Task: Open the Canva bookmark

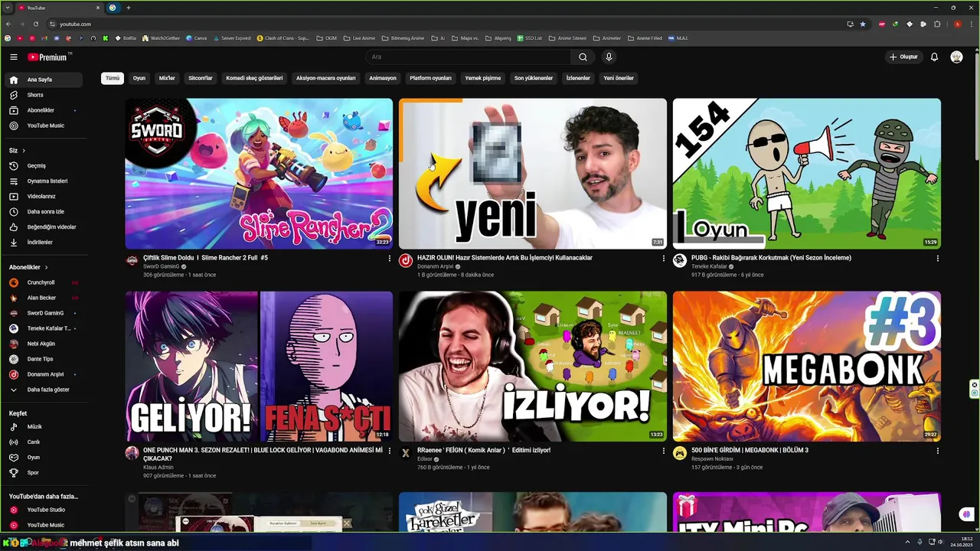Action: coord(197,37)
